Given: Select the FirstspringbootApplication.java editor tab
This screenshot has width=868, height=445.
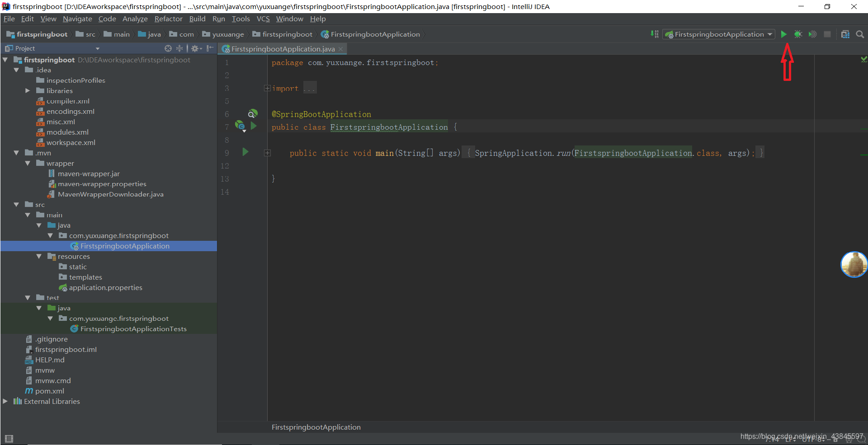Looking at the screenshot, I should 283,49.
